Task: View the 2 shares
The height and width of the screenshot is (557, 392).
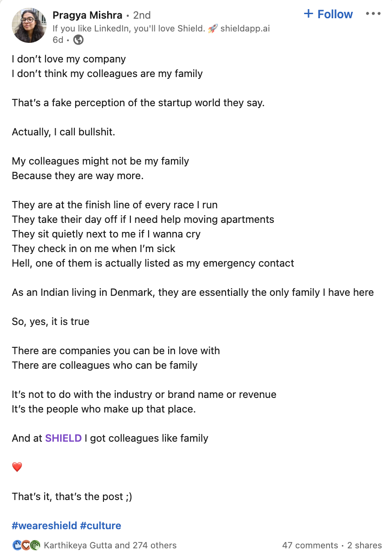Action: pyautogui.click(x=365, y=545)
